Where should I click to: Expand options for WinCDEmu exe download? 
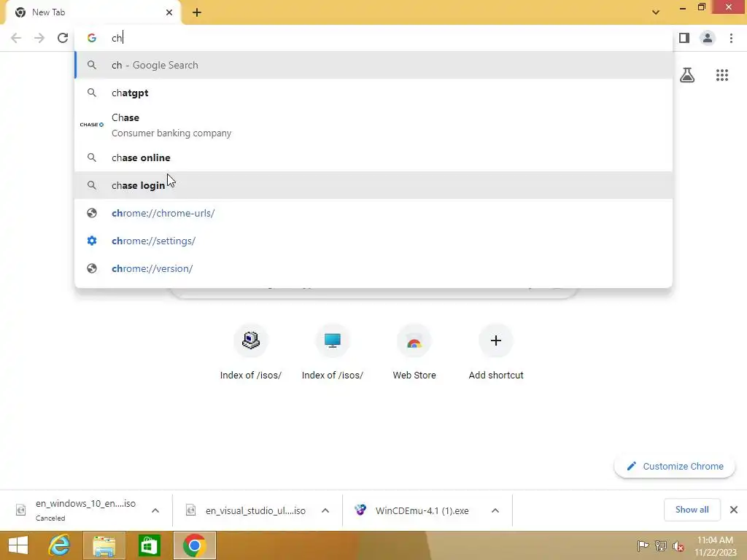point(495,510)
